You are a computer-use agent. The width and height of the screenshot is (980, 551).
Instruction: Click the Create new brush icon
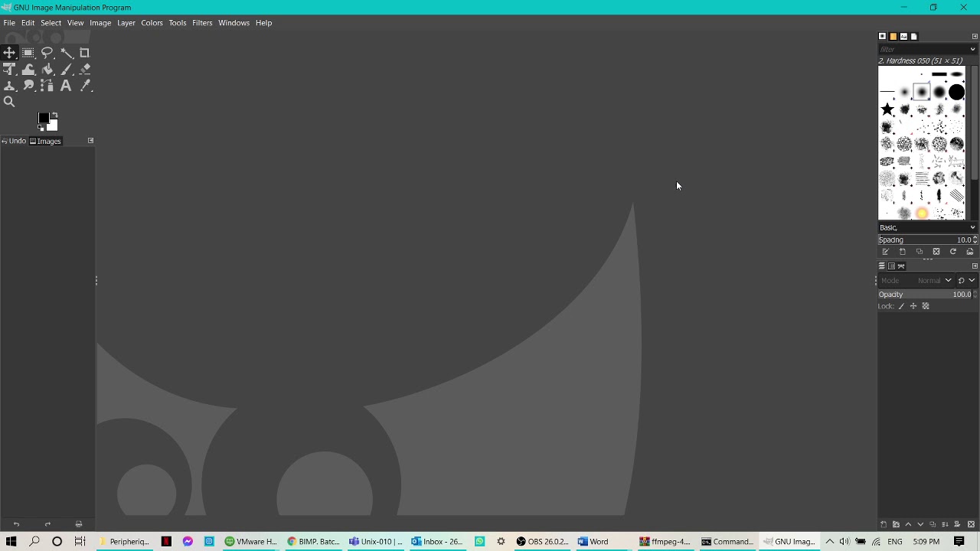coord(903,252)
